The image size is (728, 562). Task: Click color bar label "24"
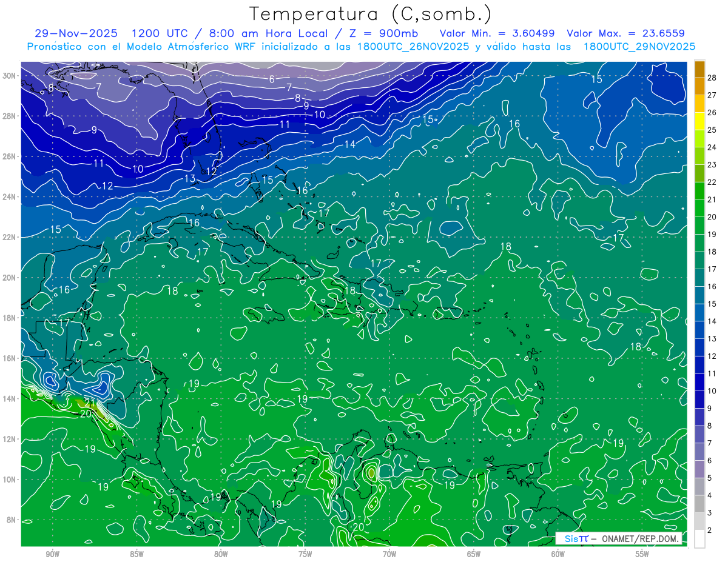pos(712,147)
